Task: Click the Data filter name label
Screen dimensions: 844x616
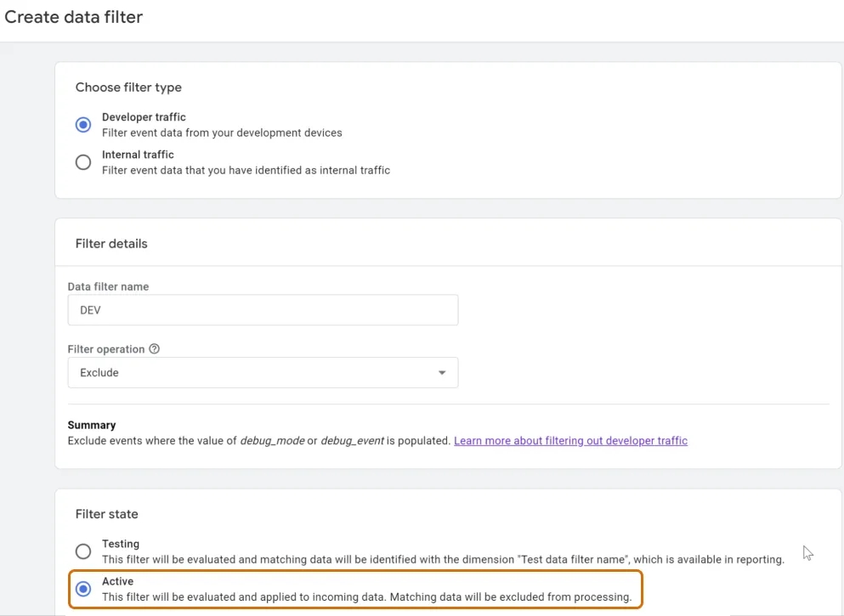Action: (x=108, y=286)
